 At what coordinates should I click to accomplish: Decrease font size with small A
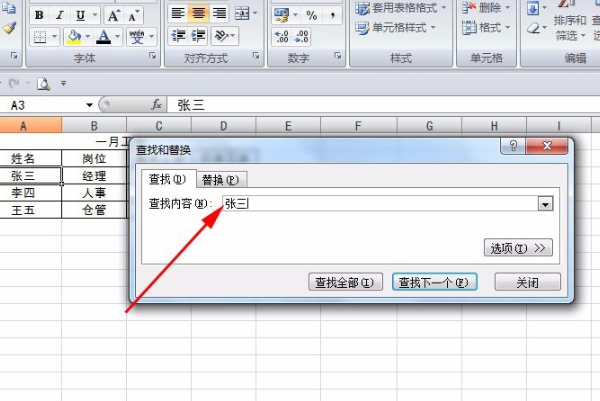click(x=133, y=16)
